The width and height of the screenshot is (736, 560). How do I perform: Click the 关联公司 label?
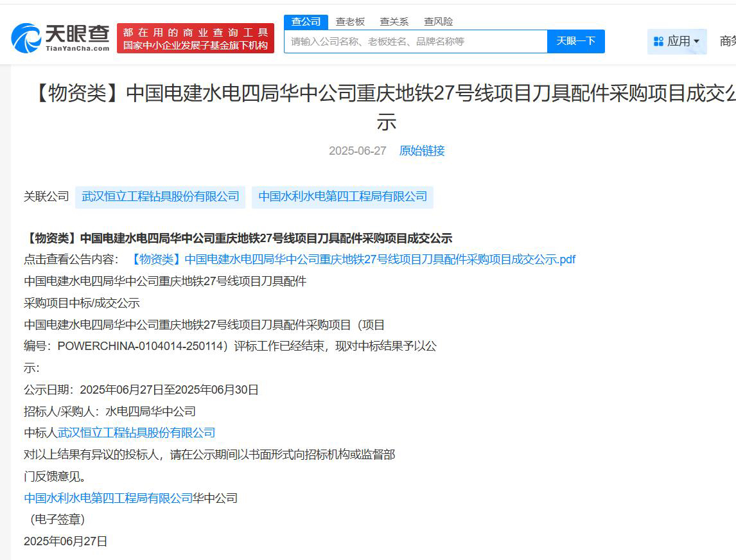[46, 197]
